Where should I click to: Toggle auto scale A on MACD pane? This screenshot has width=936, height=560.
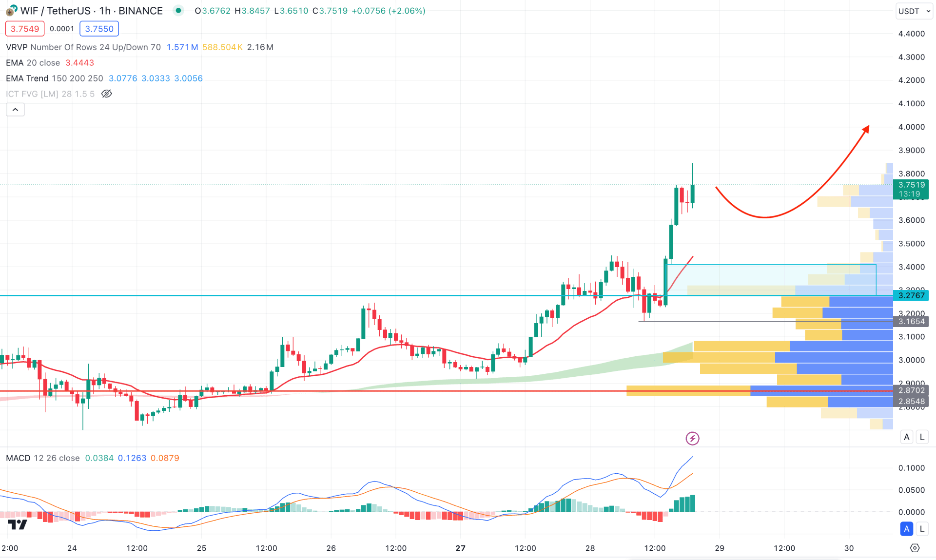click(907, 529)
